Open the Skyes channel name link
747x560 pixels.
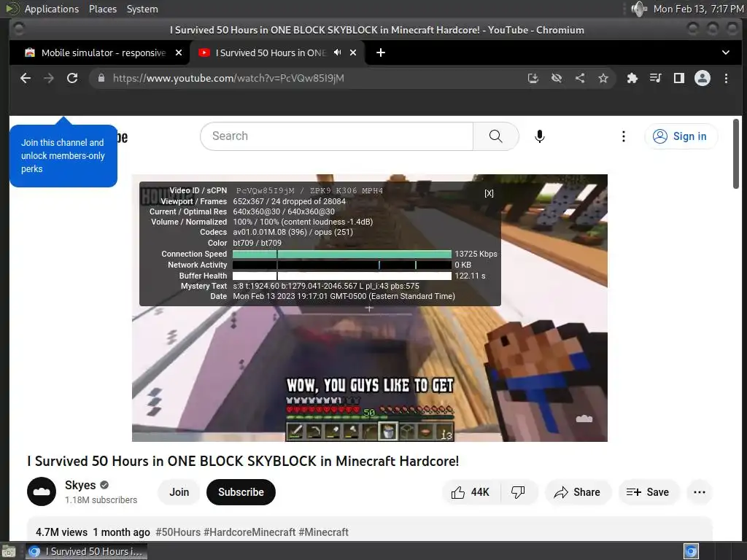80,485
